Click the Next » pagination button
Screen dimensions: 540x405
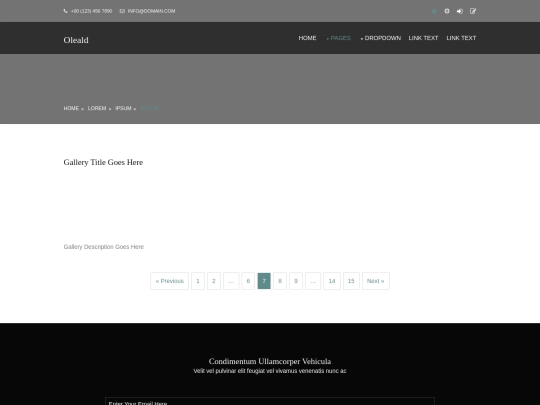coord(375,281)
